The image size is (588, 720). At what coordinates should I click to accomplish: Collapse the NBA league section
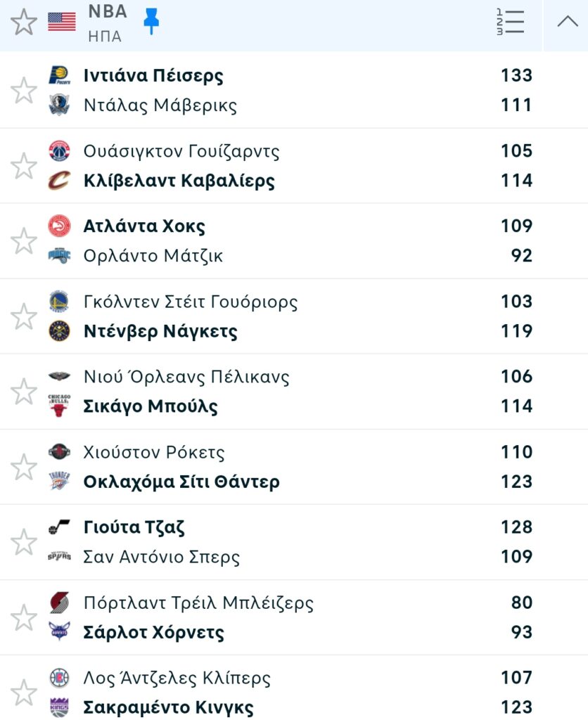click(567, 22)
